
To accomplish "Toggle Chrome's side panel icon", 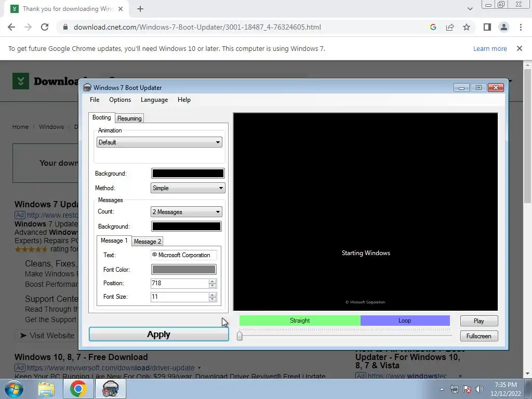I will click(487, 27).
